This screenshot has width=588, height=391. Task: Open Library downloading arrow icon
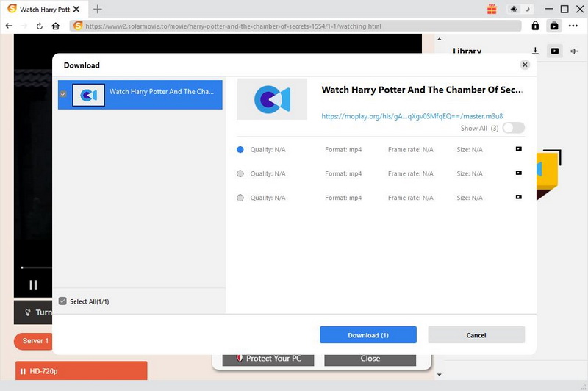[x=536, y=51]
